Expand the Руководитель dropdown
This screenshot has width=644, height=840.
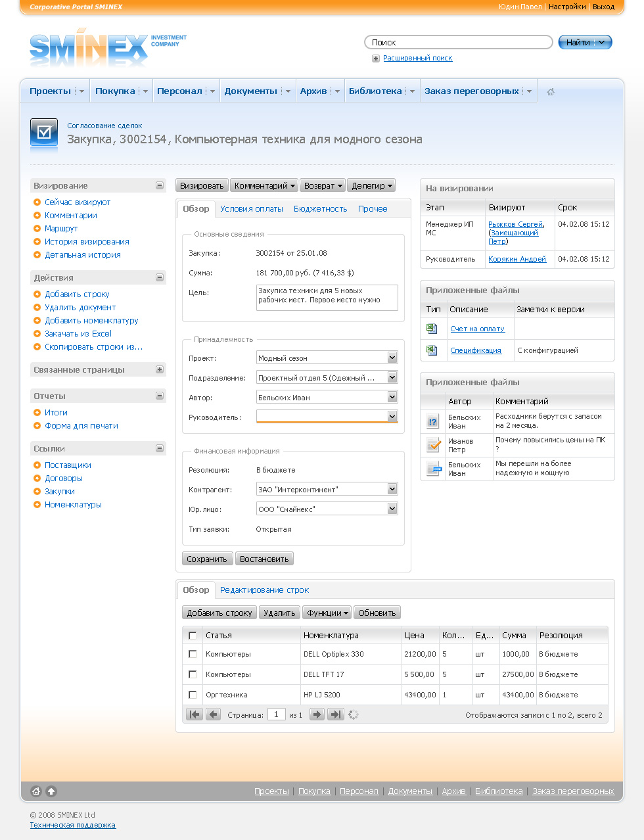pyautogui.click(x=392, y=416)
